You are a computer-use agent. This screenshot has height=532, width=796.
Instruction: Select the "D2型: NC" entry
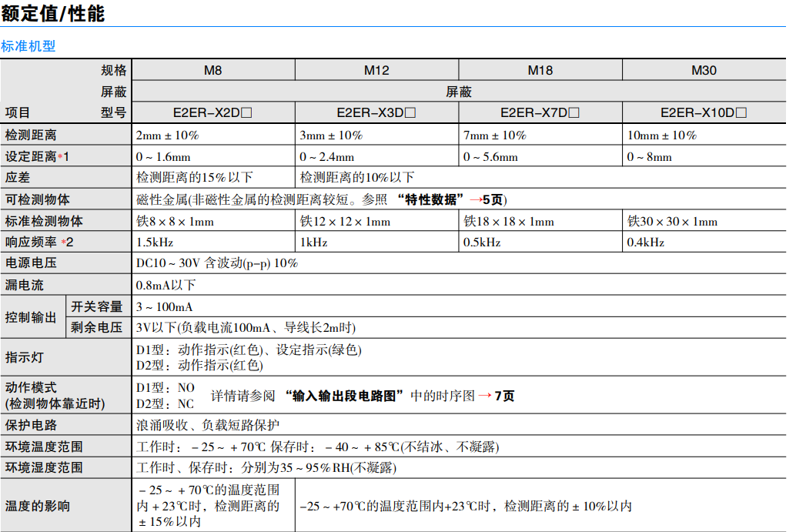165,404
